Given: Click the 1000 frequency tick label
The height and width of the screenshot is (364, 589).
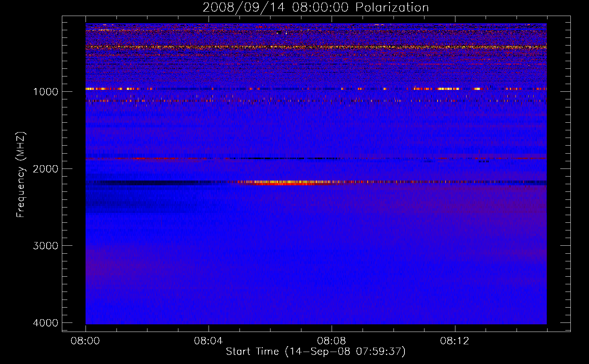Looking at the screenshot, I should 46,91.
